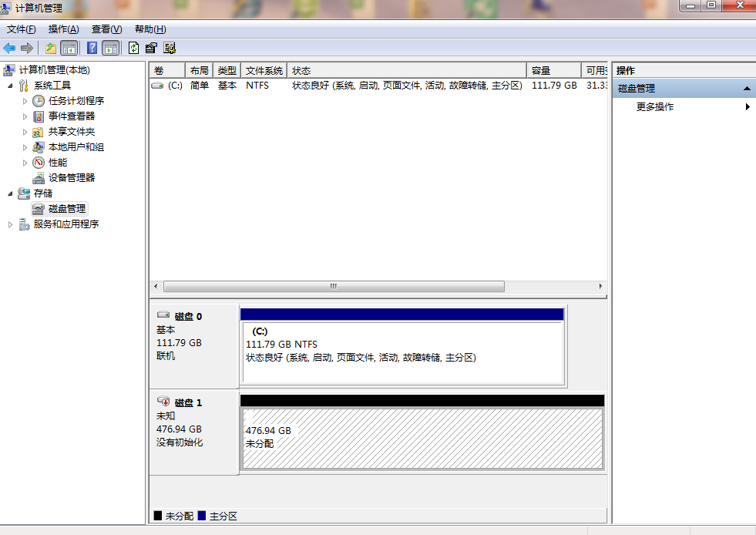This screenshot has width=756, height=535.
Task: Select 设备管理器 in the tree
Action: click(72, 178)
